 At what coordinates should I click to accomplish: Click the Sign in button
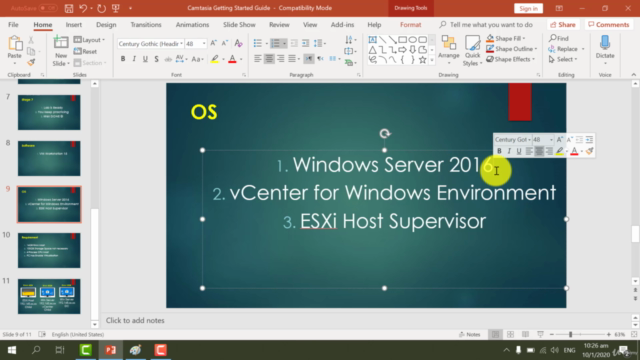point(528,8)
